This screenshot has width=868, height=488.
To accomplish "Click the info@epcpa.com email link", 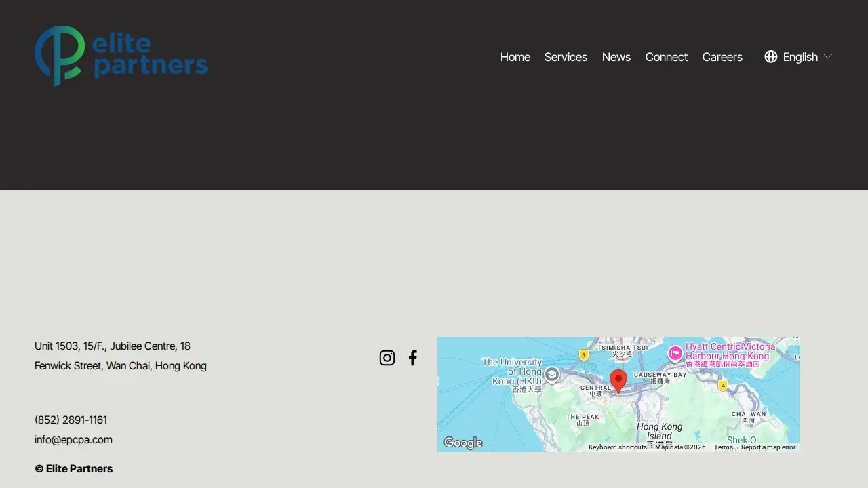I will click(73, 439).
